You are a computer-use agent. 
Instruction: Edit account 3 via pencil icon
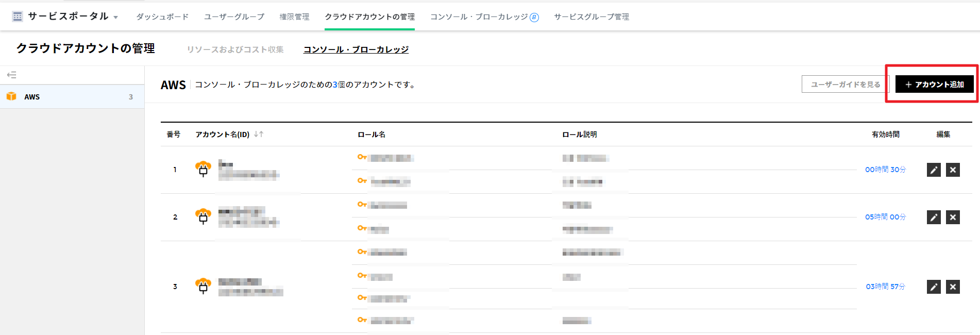tap(934, 287)
